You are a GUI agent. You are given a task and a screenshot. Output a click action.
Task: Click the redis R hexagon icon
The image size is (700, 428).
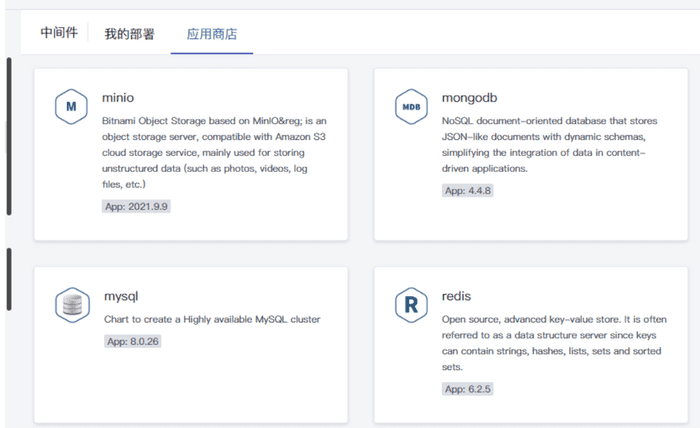(x=411, y=305)
